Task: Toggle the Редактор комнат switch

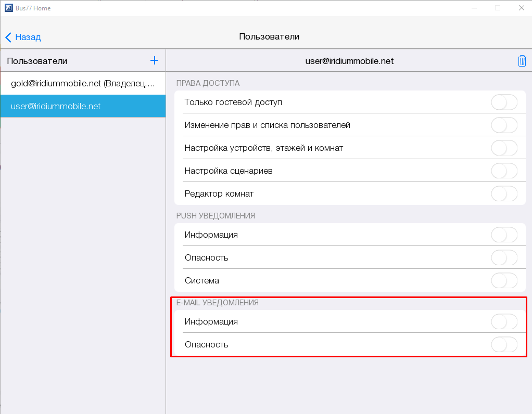Action: pyautogui.click(x=504, y=194)
